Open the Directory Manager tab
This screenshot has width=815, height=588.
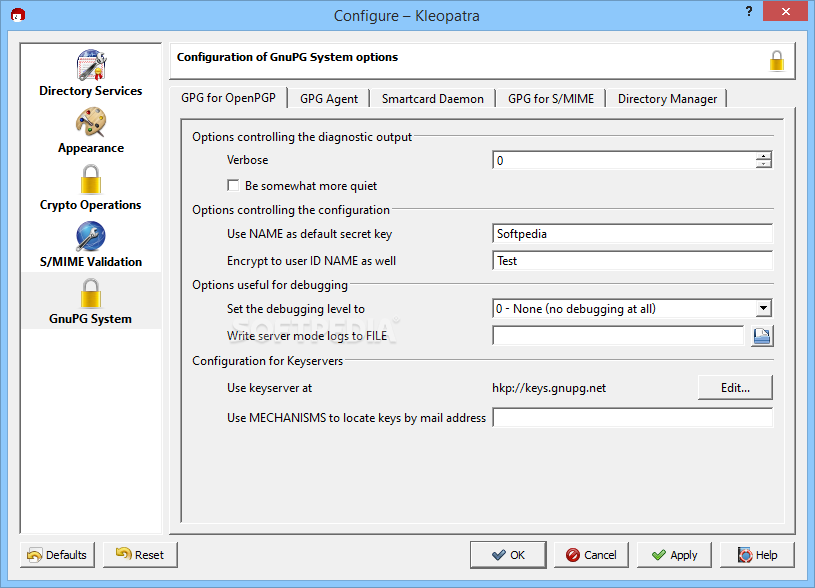point(667,99)
